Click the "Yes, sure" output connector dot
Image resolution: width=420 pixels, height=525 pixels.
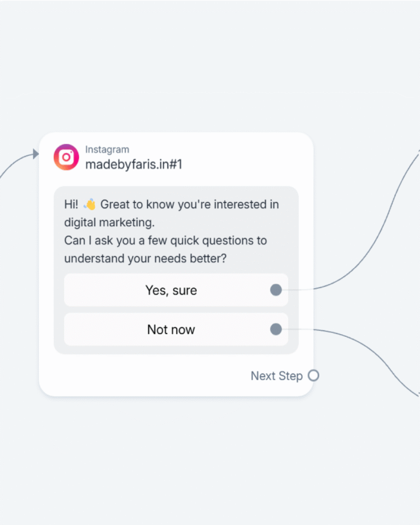(276, 290)
